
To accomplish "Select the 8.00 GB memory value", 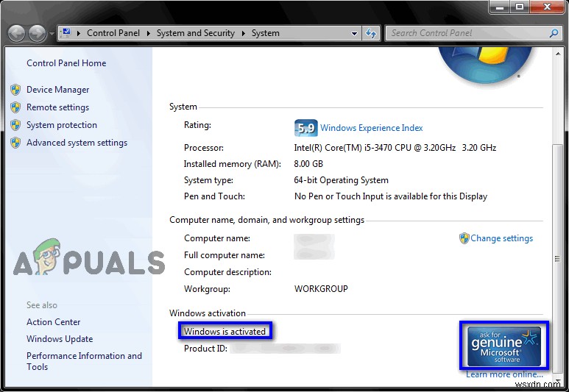I will [308, 164].
